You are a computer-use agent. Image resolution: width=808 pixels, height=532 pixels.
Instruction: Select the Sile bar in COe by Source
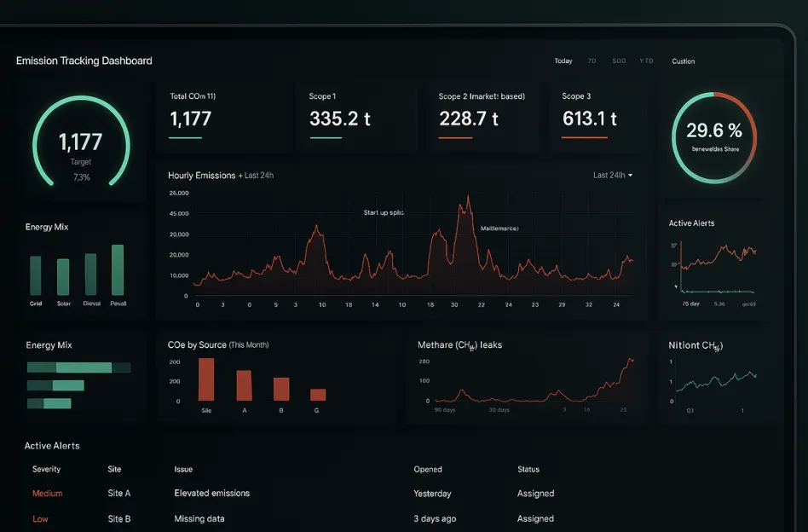[x=206, y=379]
